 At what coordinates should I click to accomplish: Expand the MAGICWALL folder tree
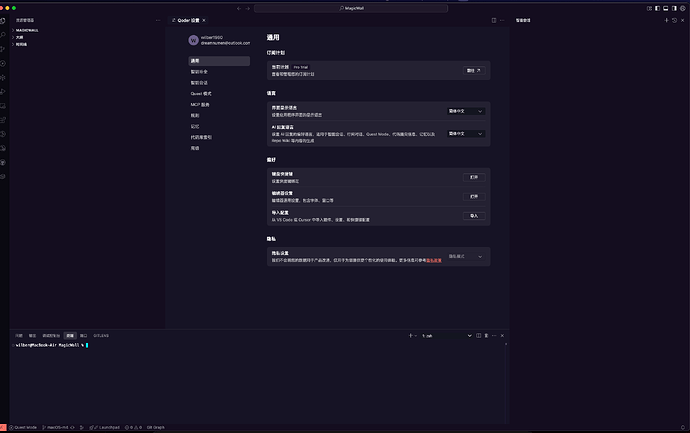point(26,30)
